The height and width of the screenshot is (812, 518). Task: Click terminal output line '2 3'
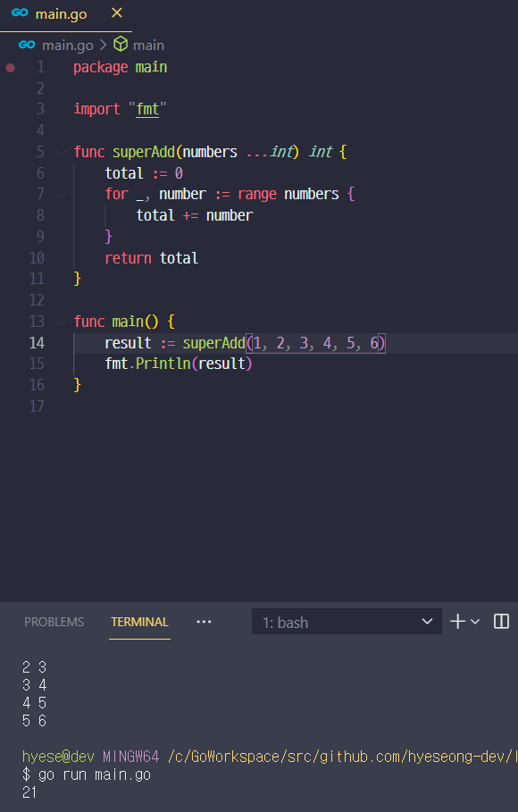tap(34, 667)
